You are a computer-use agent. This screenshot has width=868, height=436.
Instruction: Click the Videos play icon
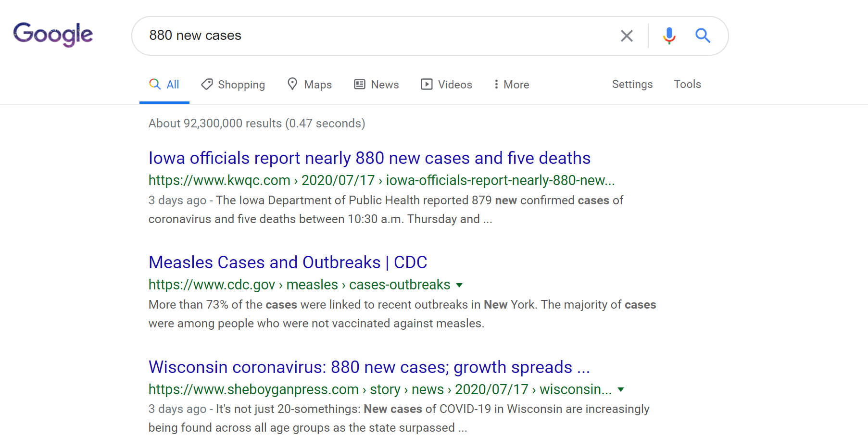point(427,85)
